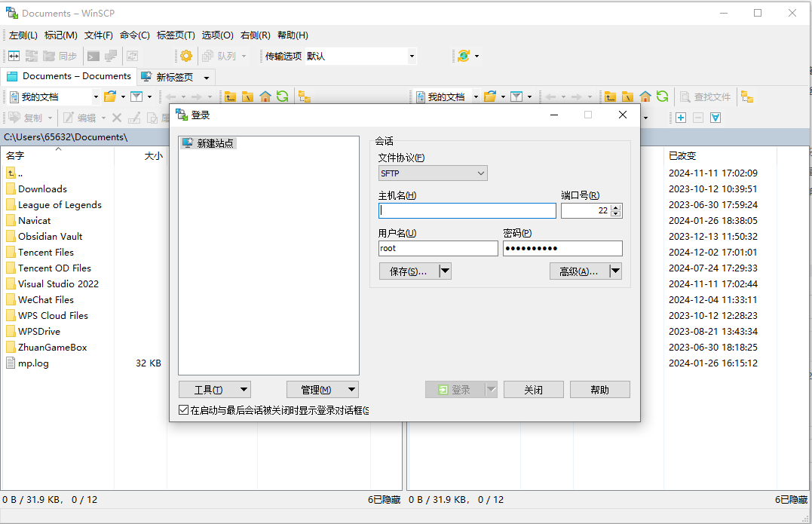Select the ZhuanGameBox folder
Viewport: 812px width, 524px height.
(x=52, y=348)
